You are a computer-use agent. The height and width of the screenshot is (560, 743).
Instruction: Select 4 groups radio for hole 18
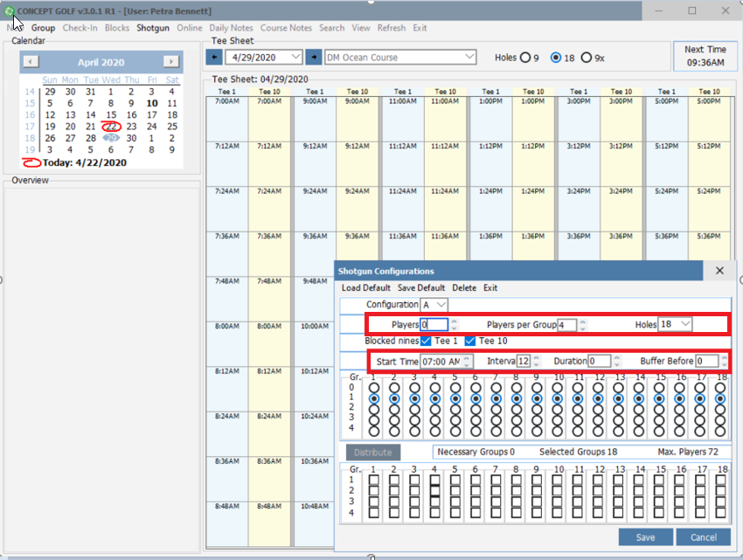[720, 431]
